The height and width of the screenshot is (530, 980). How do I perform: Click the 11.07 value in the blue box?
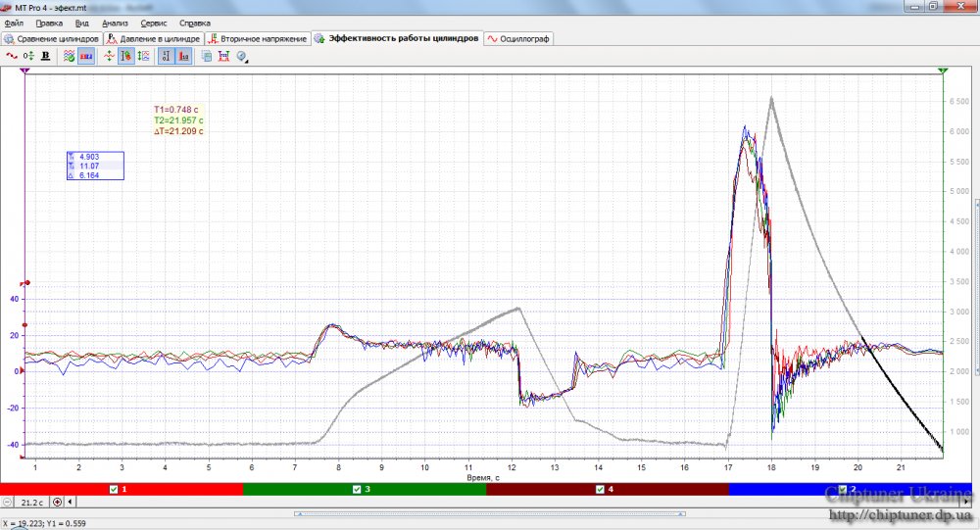(89, 167)
